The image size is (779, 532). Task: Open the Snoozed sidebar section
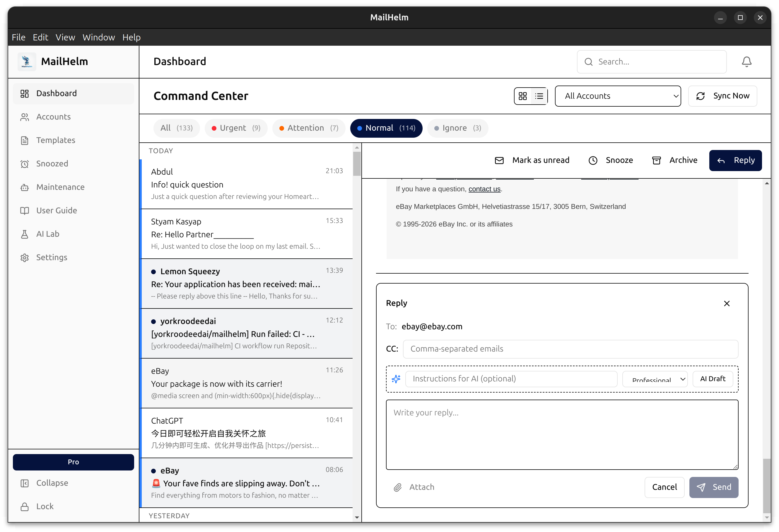pos(52,163)
